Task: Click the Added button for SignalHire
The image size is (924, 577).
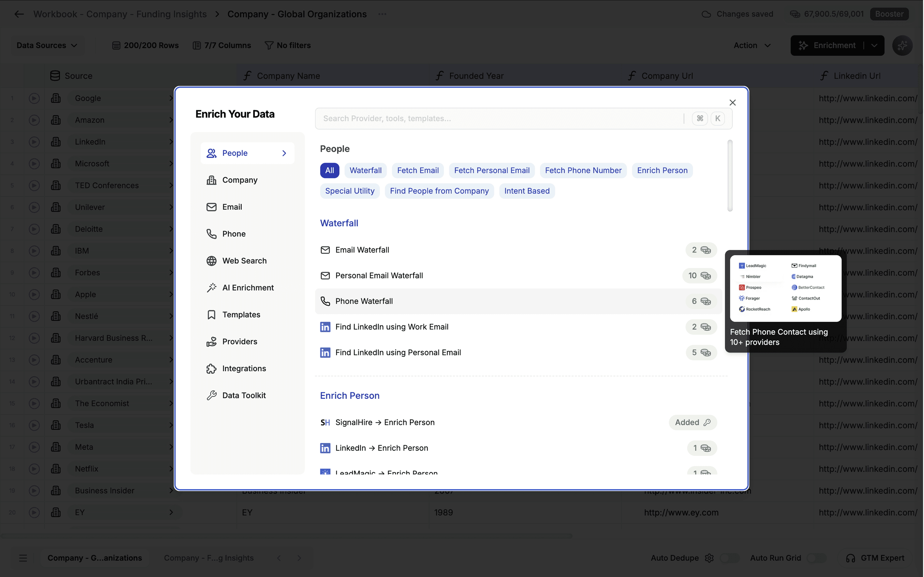Action: [x=692, y=422]
